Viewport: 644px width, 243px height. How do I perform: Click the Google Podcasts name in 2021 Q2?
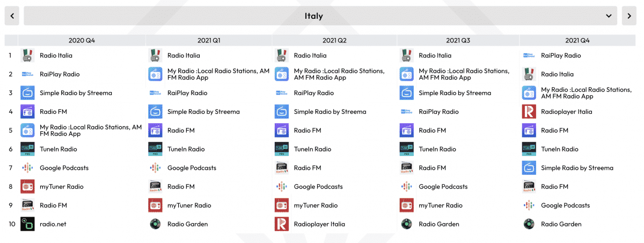coord(318,187)
